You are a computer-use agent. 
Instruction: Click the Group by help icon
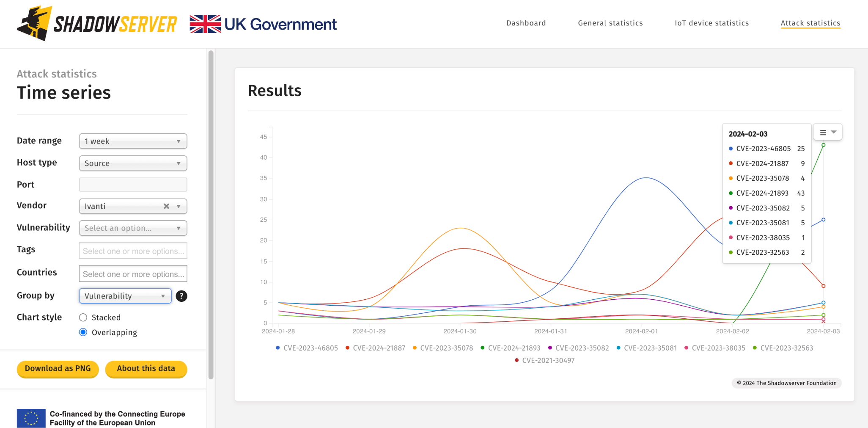181,296
